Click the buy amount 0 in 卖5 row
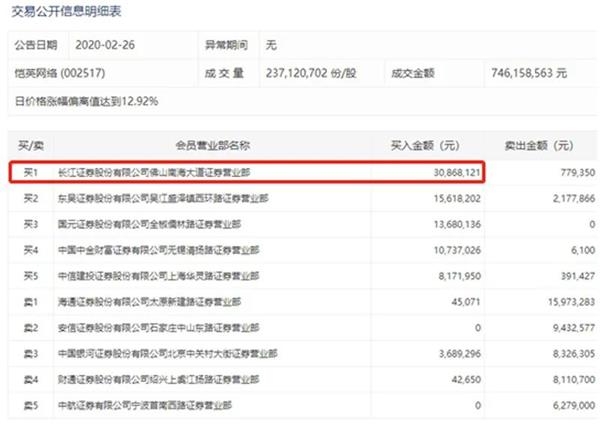The height and width of the screenshot is (425, 600). (x=478, y=405)
